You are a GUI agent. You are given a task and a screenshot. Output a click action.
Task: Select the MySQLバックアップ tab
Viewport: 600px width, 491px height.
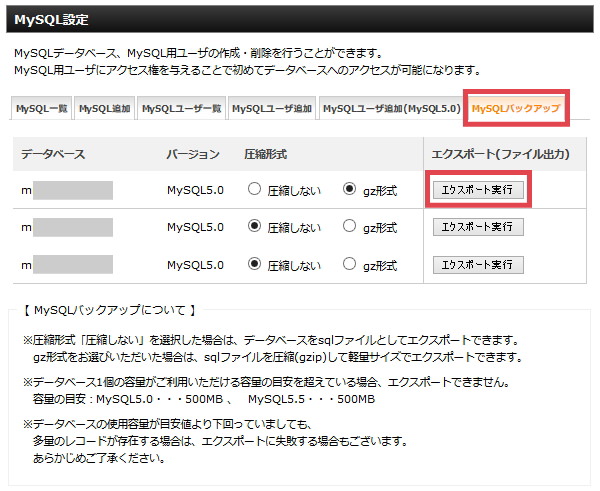pos(516,108)
